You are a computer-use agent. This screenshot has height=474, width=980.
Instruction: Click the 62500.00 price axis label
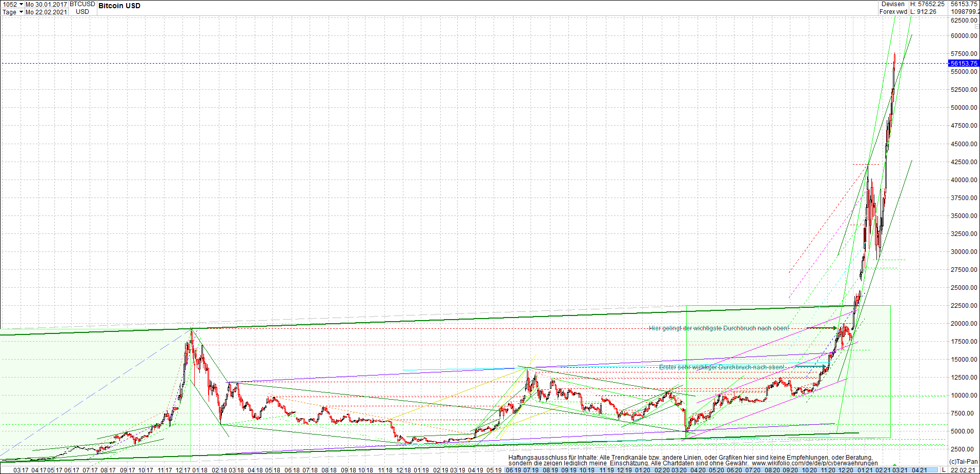point(964,21)
